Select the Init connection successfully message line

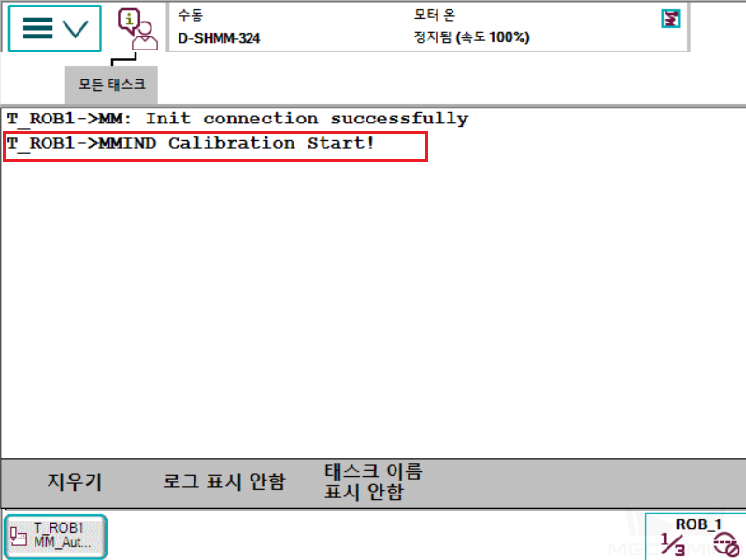(237, 119)
